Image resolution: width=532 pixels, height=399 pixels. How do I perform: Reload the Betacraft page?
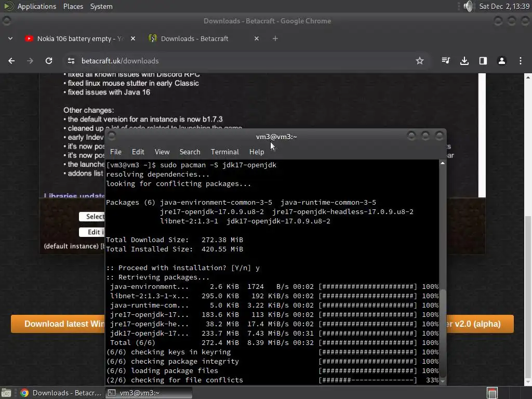click(49, 61)
